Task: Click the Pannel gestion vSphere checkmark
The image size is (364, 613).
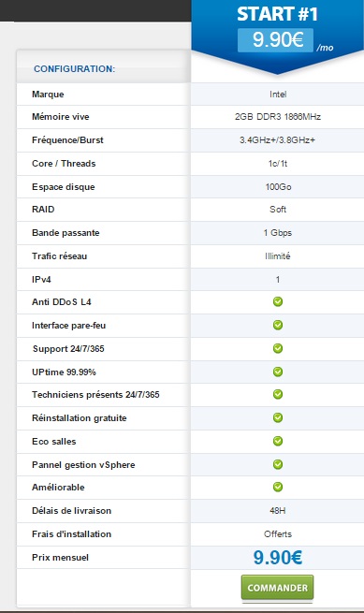Action: [x=278, y=464]
